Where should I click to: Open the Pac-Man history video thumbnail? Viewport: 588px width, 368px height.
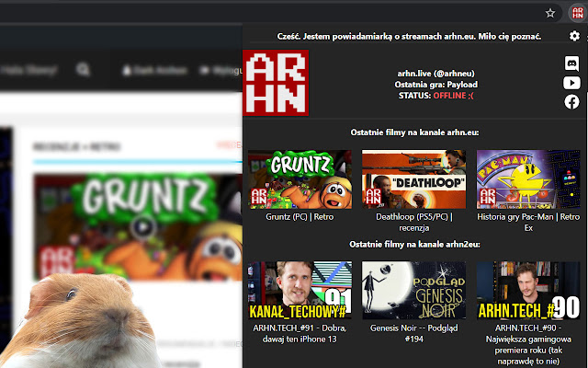[528, 179]
